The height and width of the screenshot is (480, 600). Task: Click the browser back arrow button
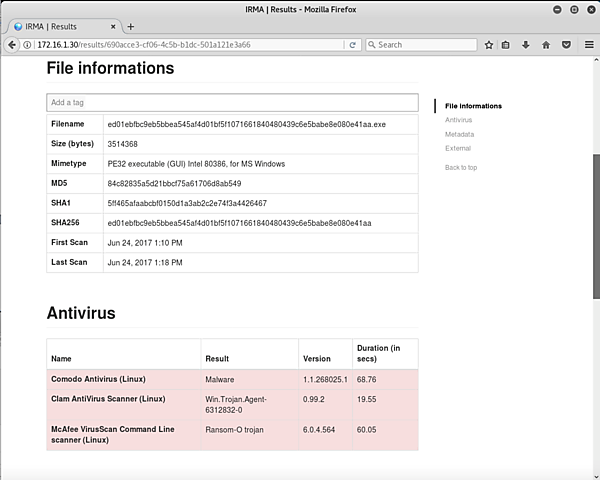[12, 45]
